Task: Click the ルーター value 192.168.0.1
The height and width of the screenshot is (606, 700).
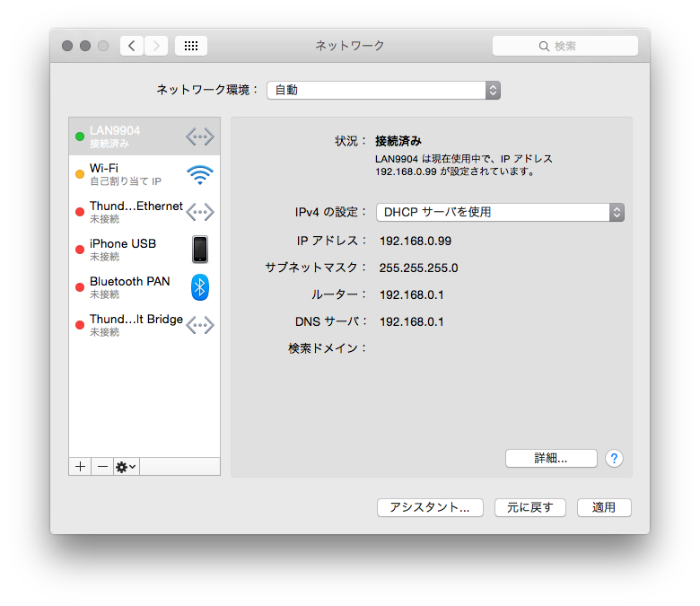Action: (412, 294)
